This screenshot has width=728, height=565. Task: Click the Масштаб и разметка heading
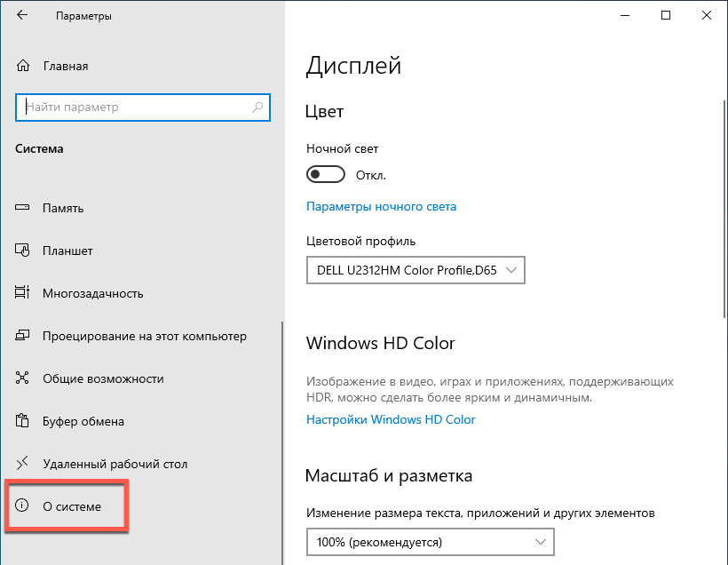tap(389, 476)
